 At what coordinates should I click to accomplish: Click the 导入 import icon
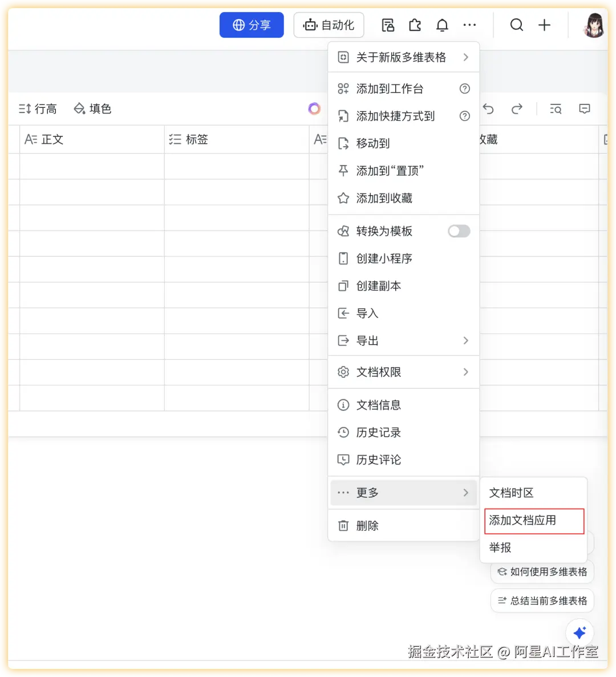click(x=343, y=313)
